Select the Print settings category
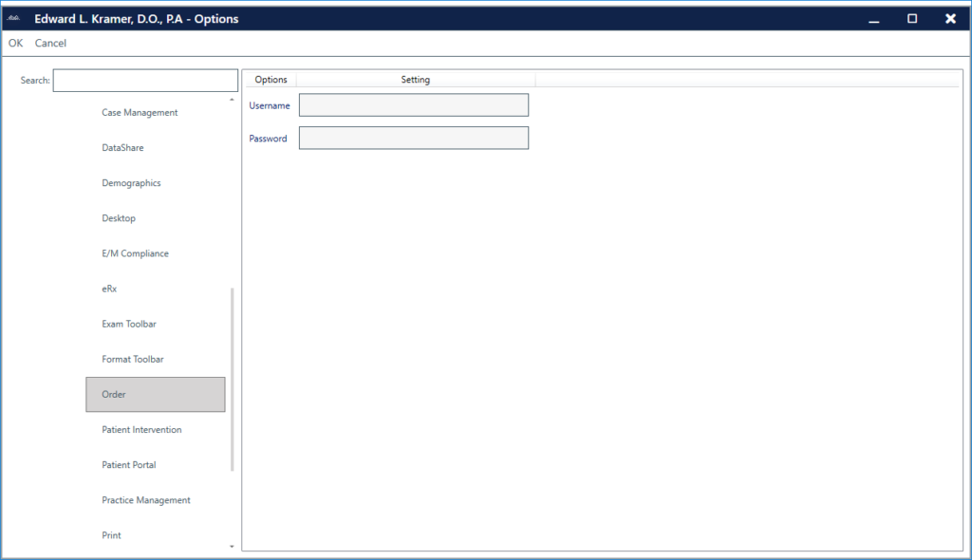This screenshot has height=560, width=972. [x=111, y=534]
